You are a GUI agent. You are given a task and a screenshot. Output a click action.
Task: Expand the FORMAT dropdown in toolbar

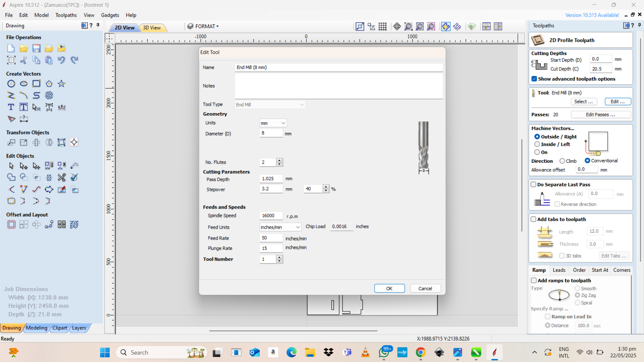click(203, 26)
